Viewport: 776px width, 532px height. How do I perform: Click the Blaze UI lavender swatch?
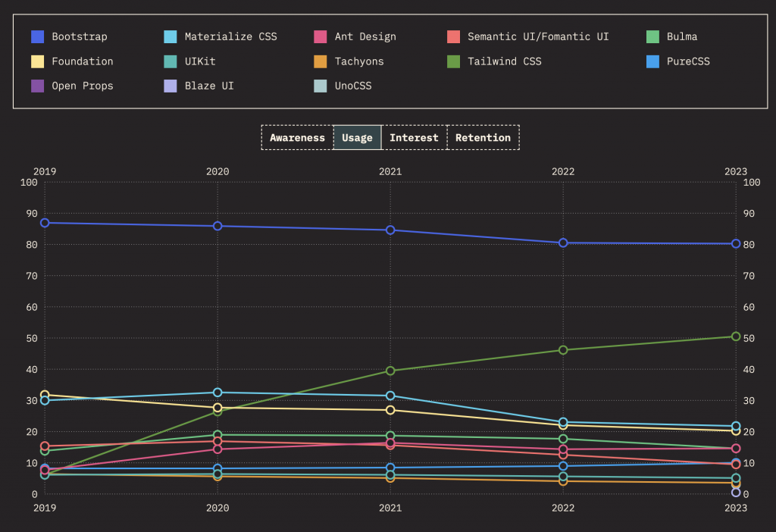pos(171,86)
